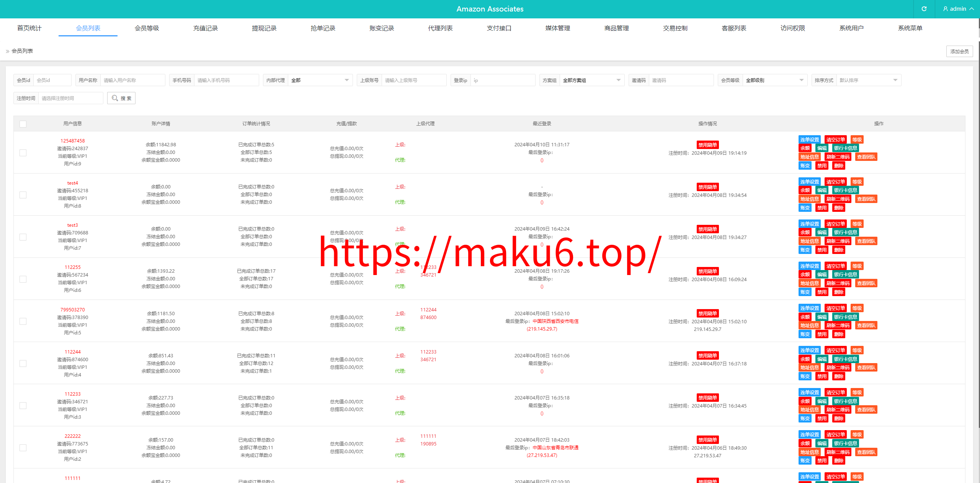Click username 799503270 link
The width and height of the screenshot is (980, 483).
(x=72, y=309)
